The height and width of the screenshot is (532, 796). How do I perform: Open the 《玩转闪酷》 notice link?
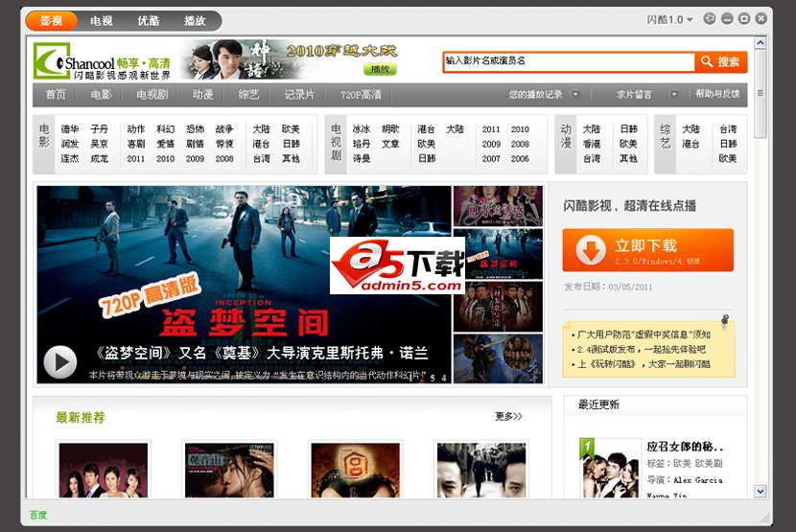pyautogui.click(x=644, y=364)
